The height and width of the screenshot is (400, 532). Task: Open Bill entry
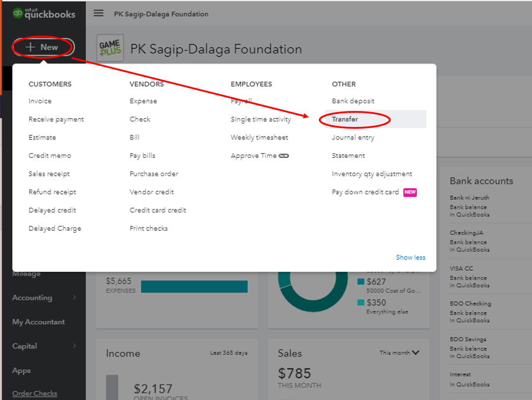point(134,137)
